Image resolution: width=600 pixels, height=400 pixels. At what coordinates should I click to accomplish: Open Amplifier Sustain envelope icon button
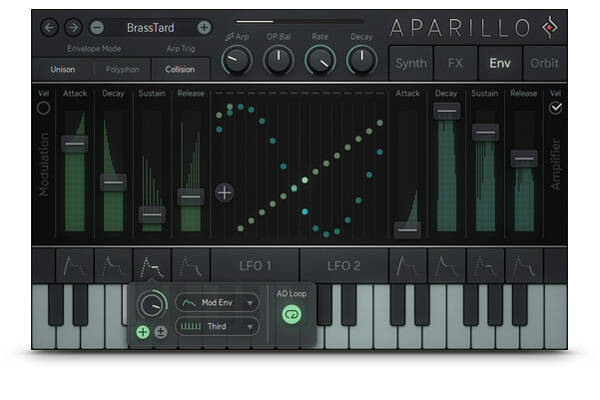coord(485,266)
